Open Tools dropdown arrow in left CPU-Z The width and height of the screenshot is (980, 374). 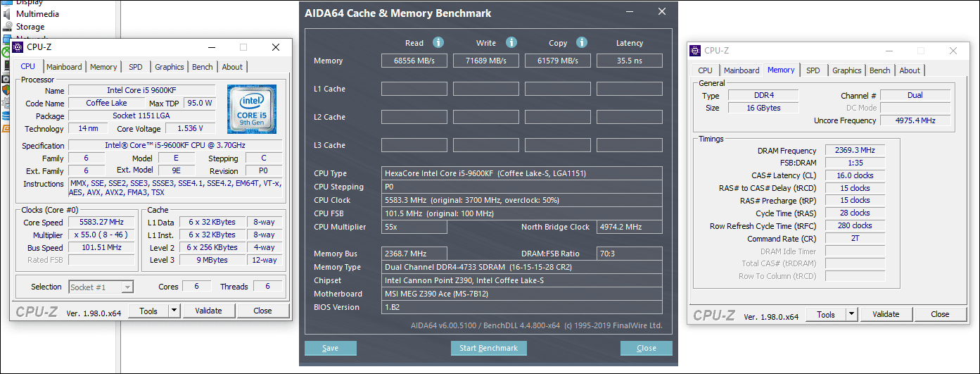[x=174, y=311]
